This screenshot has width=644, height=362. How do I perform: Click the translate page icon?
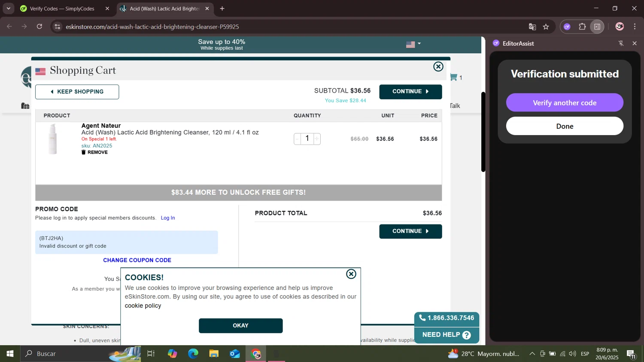click(x=532, y=27)
